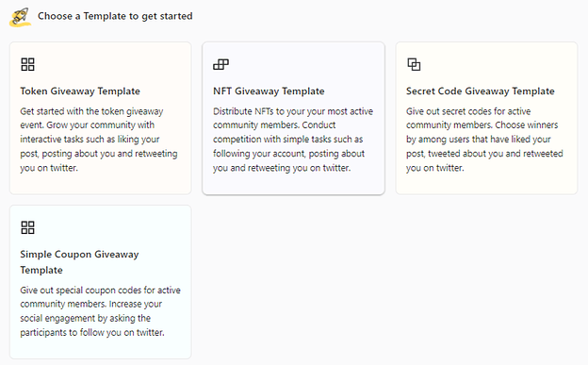Click the NFT description starting 'Distribute NFTs to your'
Screen dimensions: 588x365
point(293,140)
